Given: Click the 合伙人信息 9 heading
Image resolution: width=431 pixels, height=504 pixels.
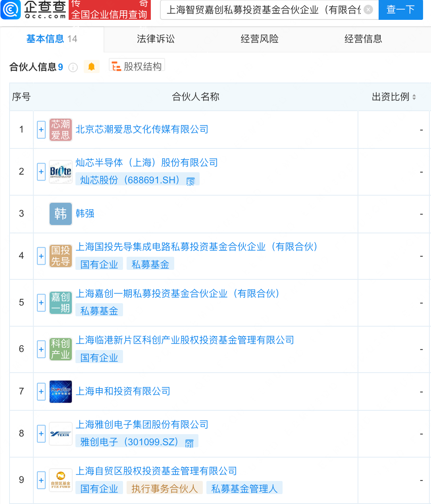Looking at the screenshot, I should (x=36, y=67).
